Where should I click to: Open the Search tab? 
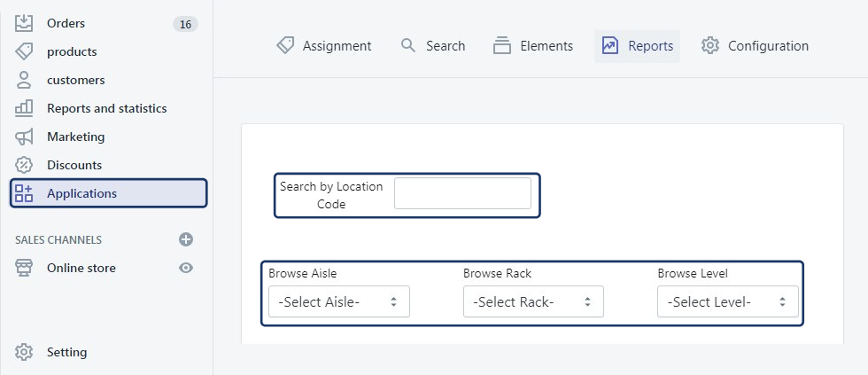tap(433, 46)
